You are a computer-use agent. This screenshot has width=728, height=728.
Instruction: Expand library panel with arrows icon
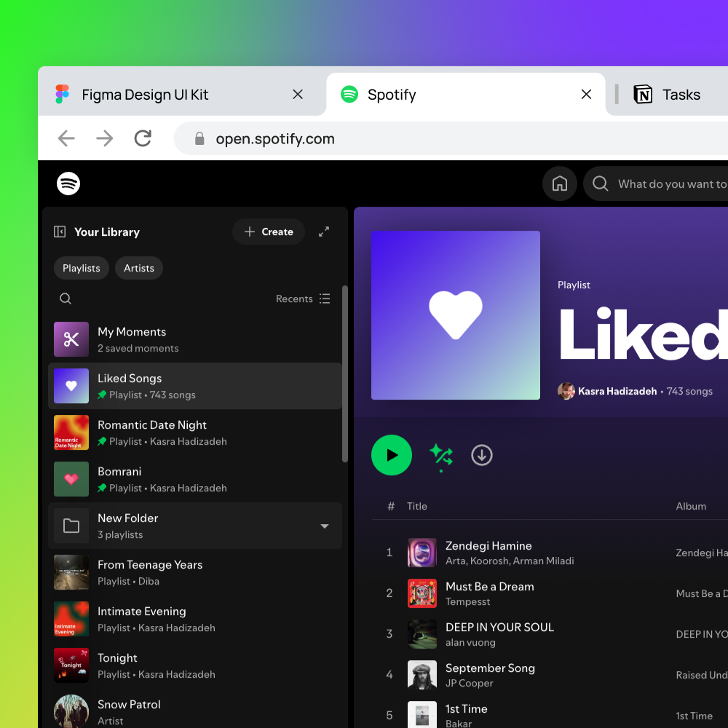click(x=324, y=232)
